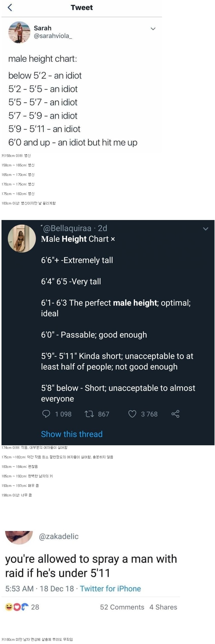Screen dimensions: 215x644
Task: Open the @Bellaquiraa handle
Action: [x=67, y=228]
